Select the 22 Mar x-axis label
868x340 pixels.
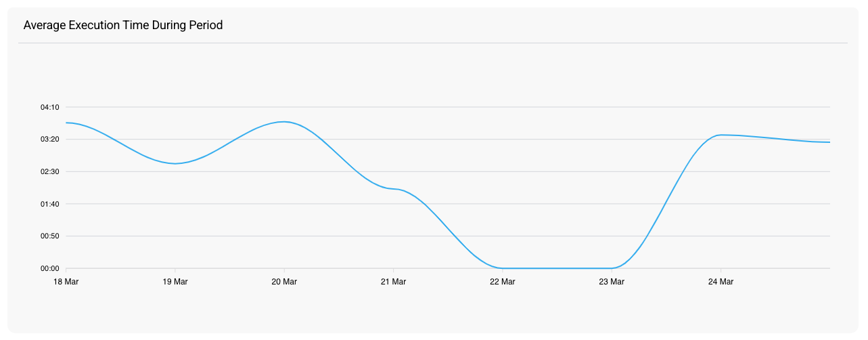503,282
